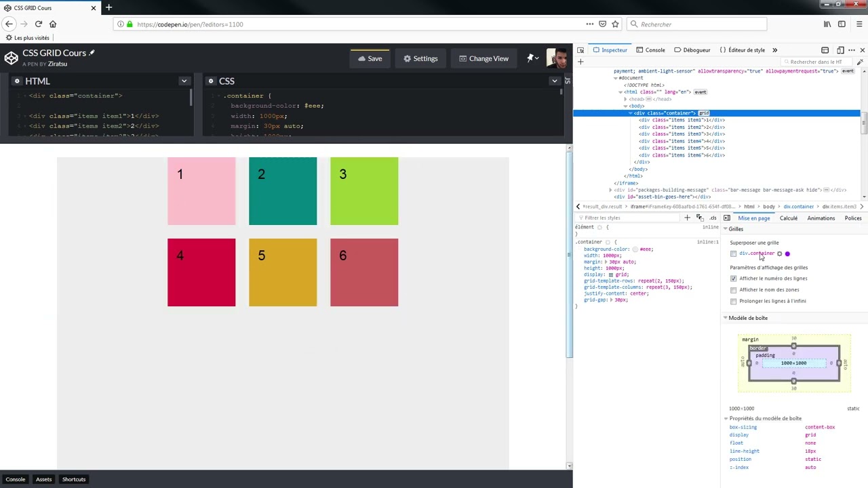Screen dimensions: 868x488
Task: Add a new CSS rule
Action: tap(687, 218)
